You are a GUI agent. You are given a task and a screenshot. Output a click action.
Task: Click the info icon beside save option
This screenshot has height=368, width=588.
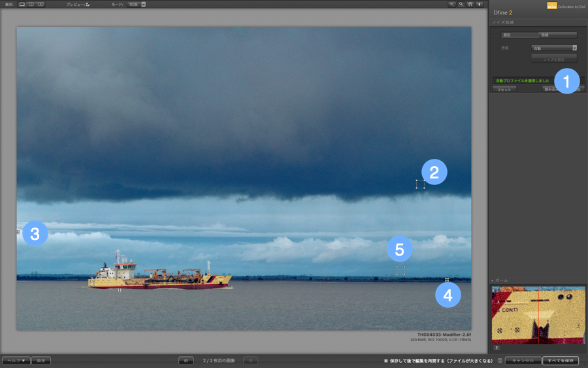click(x=500, y=361)
